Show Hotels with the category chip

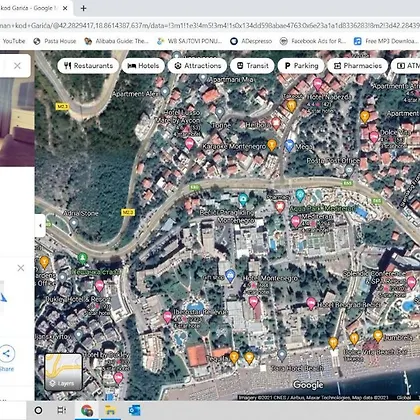(x=143, y=66)
